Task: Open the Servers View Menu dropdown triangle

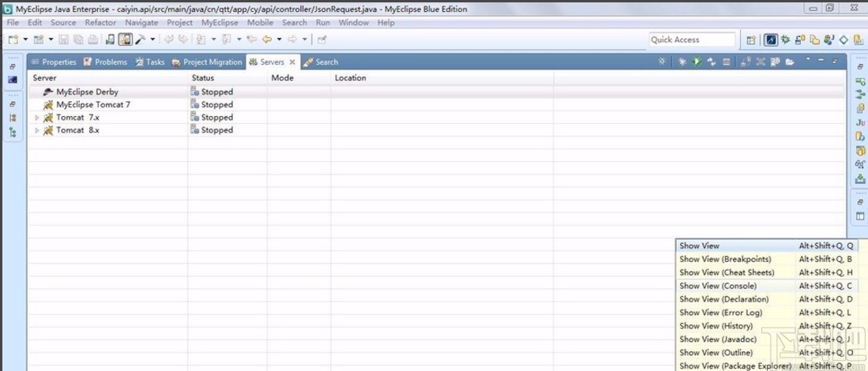Action: point(808,59)
